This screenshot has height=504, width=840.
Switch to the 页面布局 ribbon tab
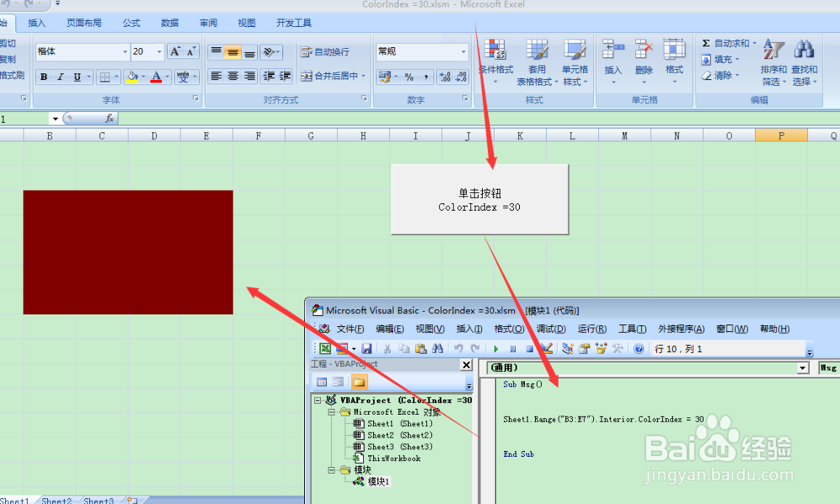[x=83, y=23]
